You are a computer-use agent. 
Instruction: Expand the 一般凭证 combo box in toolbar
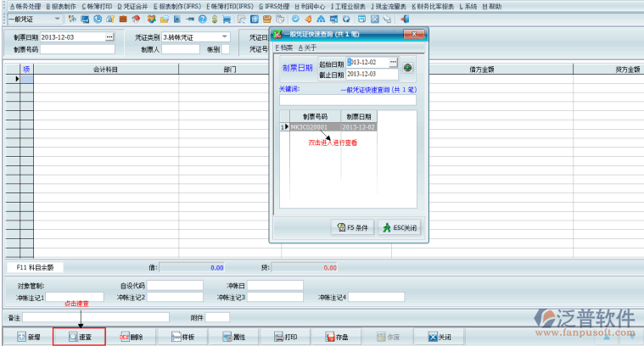(x=57, y=19)
